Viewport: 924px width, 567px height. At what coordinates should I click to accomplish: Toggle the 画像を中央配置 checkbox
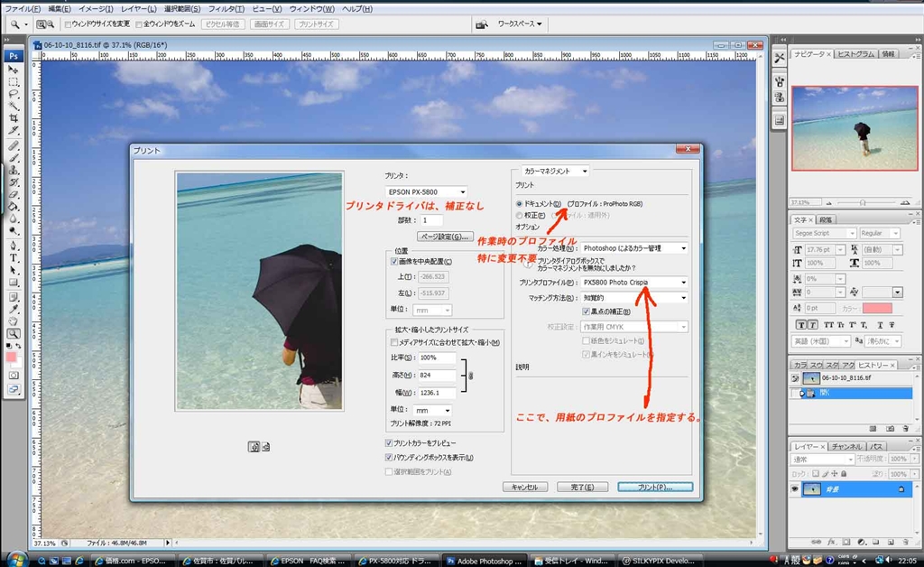coord(393,262)
